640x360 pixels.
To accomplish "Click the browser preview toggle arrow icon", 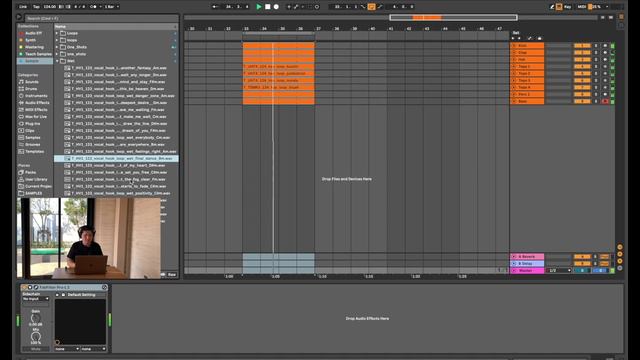I will [19, 17].
